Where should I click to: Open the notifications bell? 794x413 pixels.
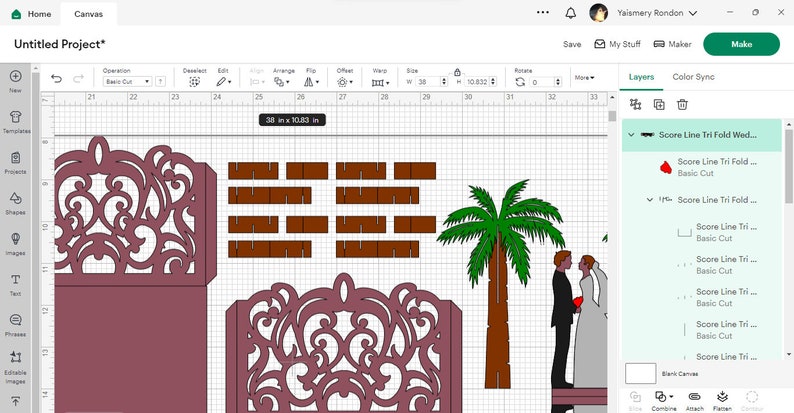[x=571, y=13]
